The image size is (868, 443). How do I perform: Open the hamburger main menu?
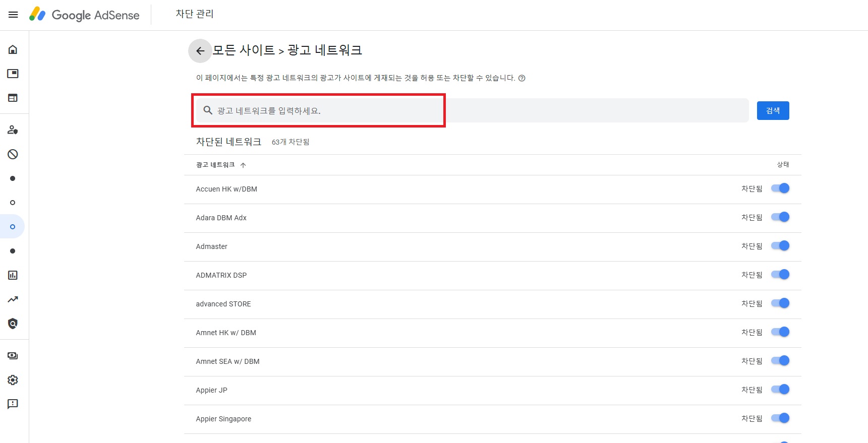coord(13,15)
